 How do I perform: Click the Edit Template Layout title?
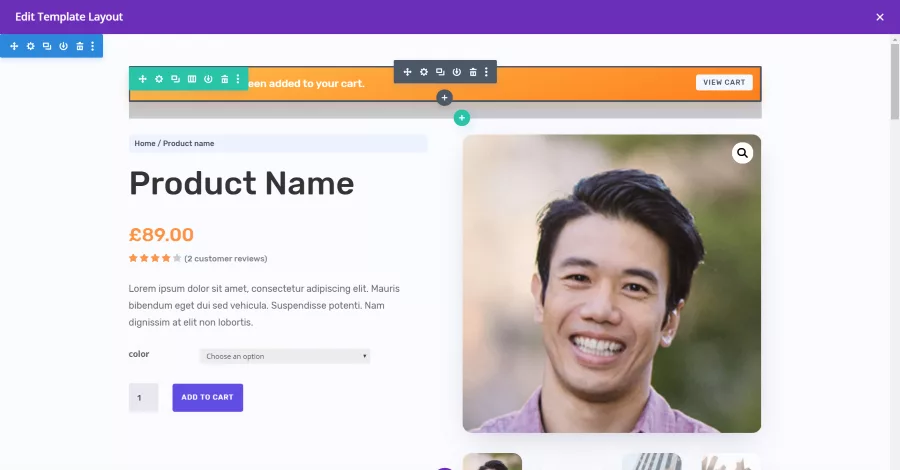point(69,17)
